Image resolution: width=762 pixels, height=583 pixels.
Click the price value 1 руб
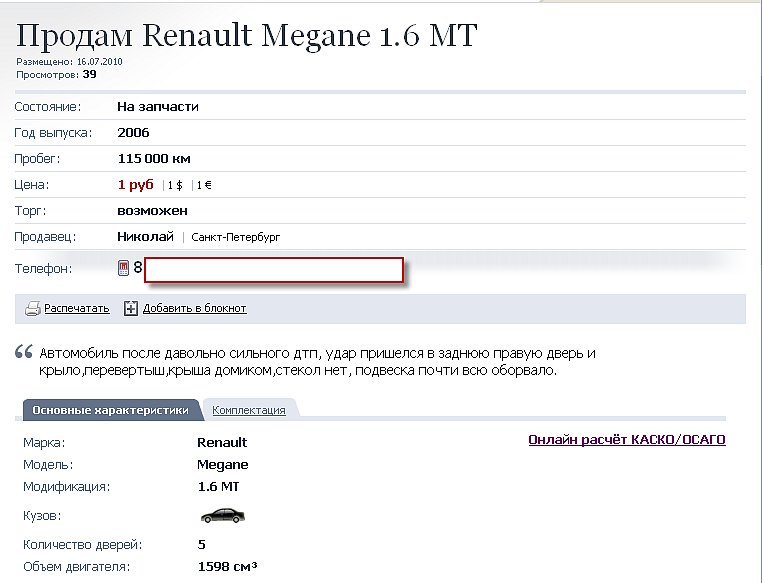point(136,185)
